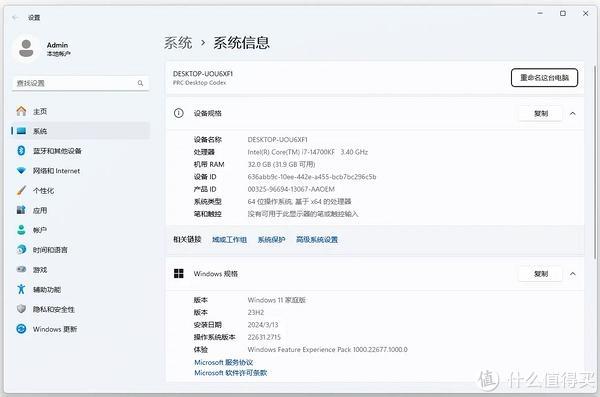Click the install date 2024/3/13
Screen dimensions: 600x397
pyautogui.click(x=263, y=325)
